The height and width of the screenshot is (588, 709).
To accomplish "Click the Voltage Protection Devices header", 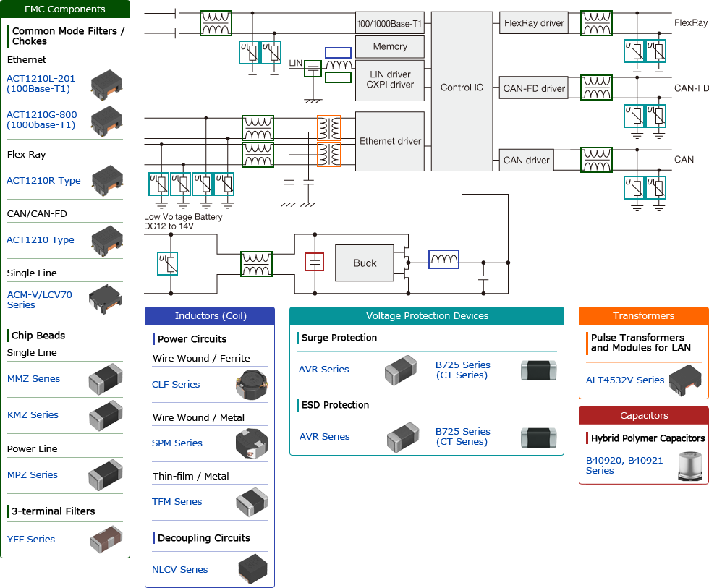I will pos(426,315).
